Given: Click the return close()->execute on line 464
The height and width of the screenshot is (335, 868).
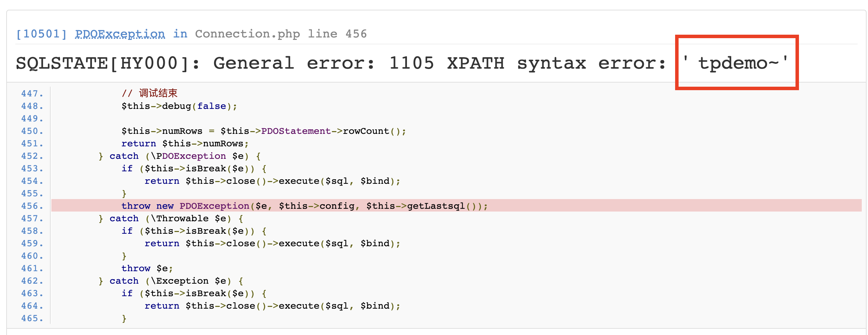Looking at the screenshot, I should click(x=272, y=306).
